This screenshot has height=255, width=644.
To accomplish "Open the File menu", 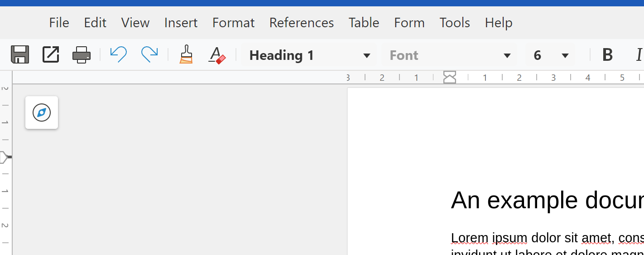I will coord(59,23).
